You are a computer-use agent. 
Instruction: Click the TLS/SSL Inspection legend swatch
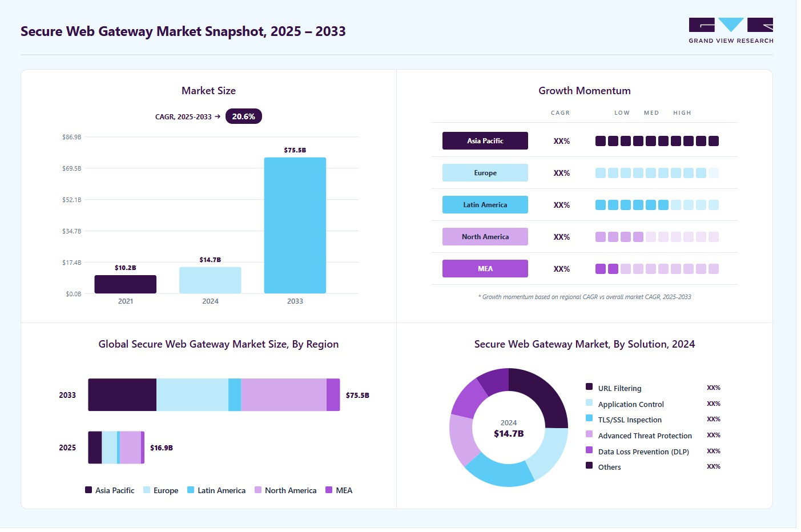click(589, 418)
